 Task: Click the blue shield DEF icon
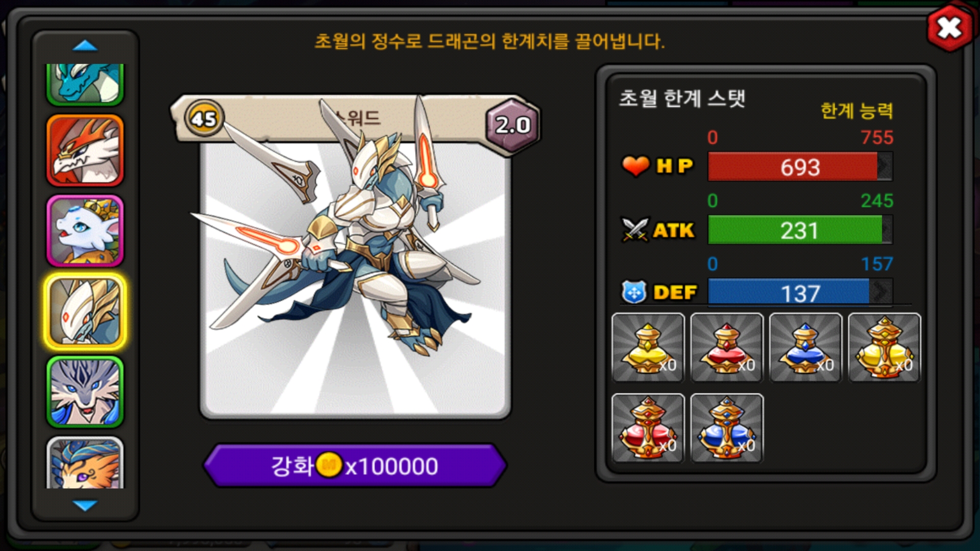[634, 292]
